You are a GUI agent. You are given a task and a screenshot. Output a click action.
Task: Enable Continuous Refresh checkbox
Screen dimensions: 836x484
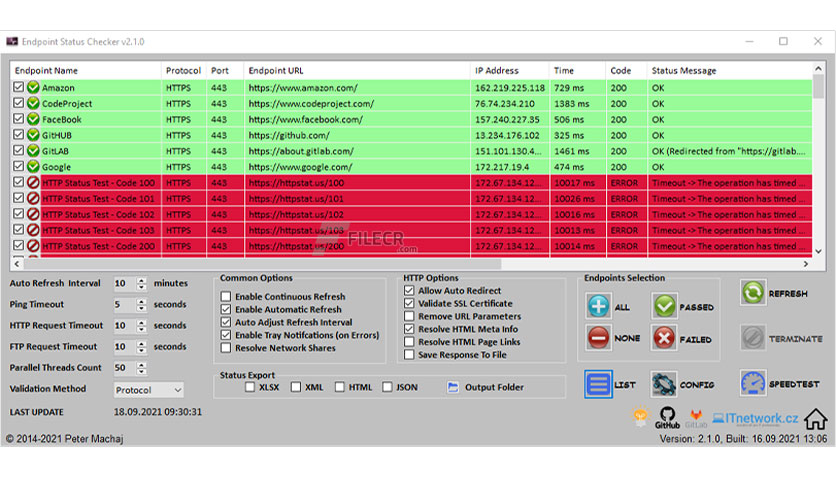coord(226,296)
